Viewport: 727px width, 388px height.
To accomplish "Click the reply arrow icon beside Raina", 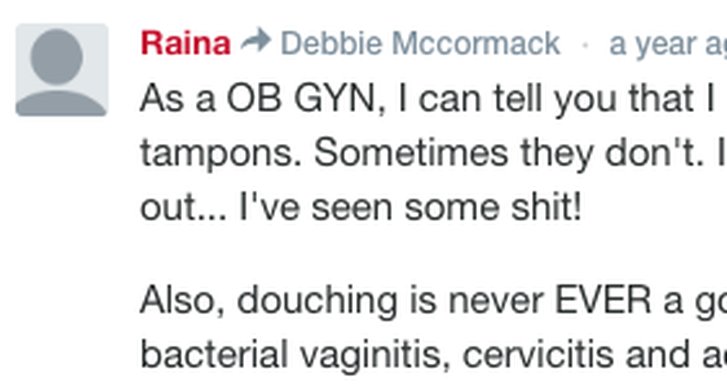I will (256, 41).
